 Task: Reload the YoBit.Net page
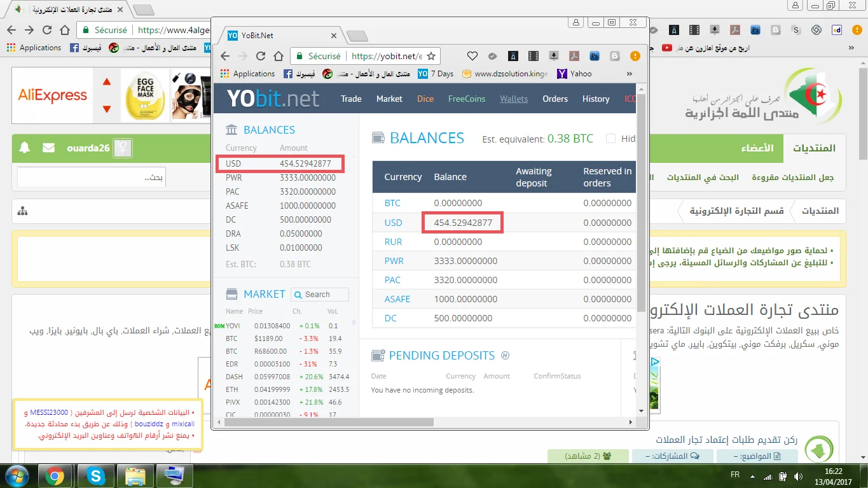261,56
